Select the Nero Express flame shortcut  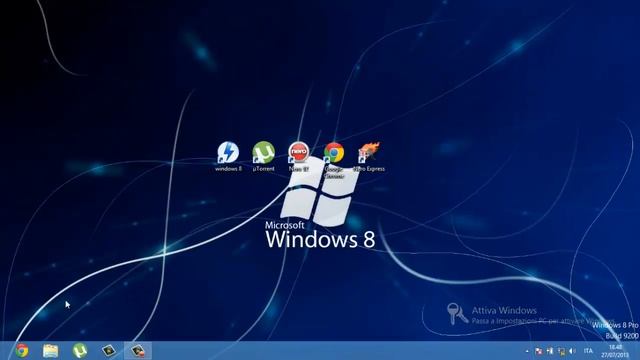tap(369, 156)
